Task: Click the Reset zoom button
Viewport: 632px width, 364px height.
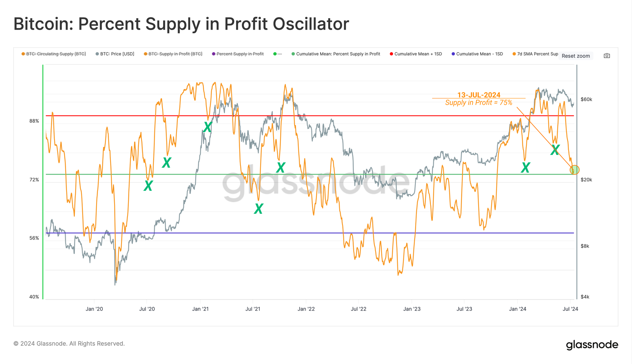Action: coord(575,56)
